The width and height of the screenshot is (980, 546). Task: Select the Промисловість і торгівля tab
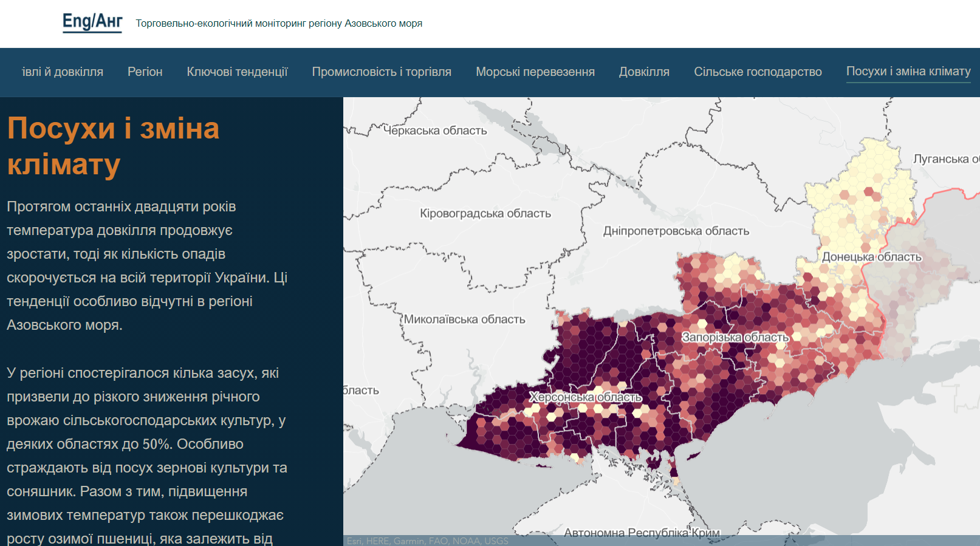[382, 72]
